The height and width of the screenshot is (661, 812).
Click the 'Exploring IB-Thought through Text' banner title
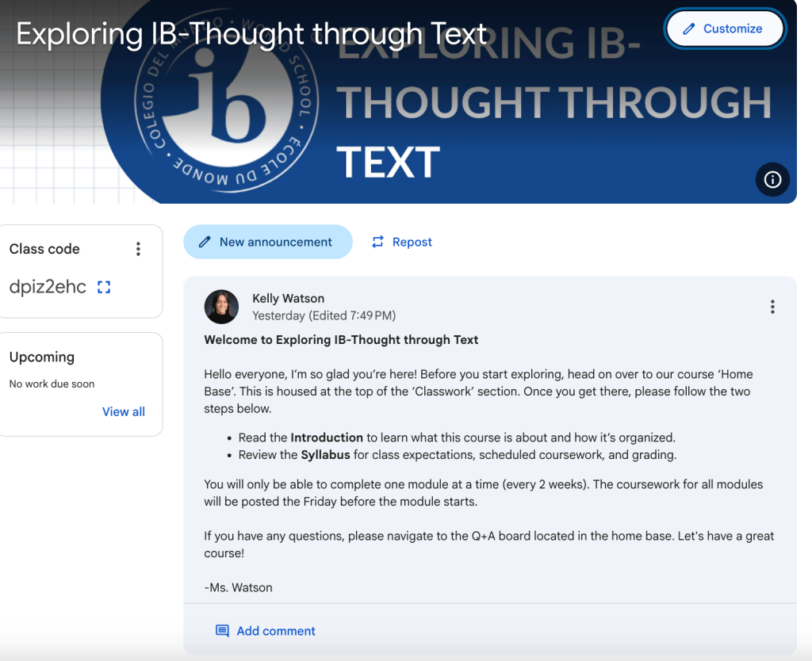pyautogui.click(x=251, y=34)
